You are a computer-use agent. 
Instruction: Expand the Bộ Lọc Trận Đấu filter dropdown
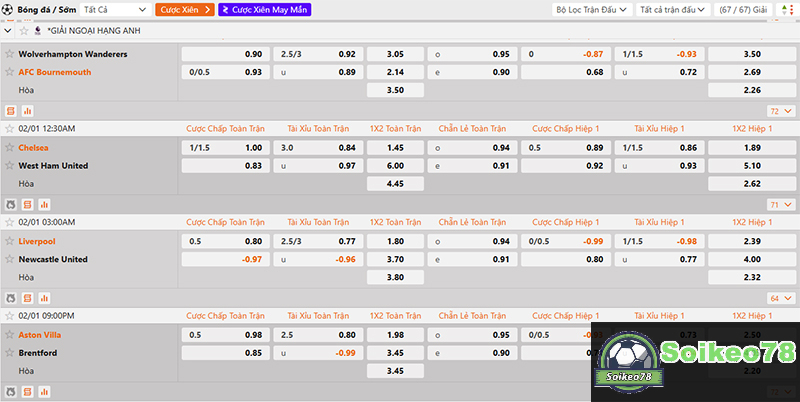pyautogui.click(x=592, y=9)
